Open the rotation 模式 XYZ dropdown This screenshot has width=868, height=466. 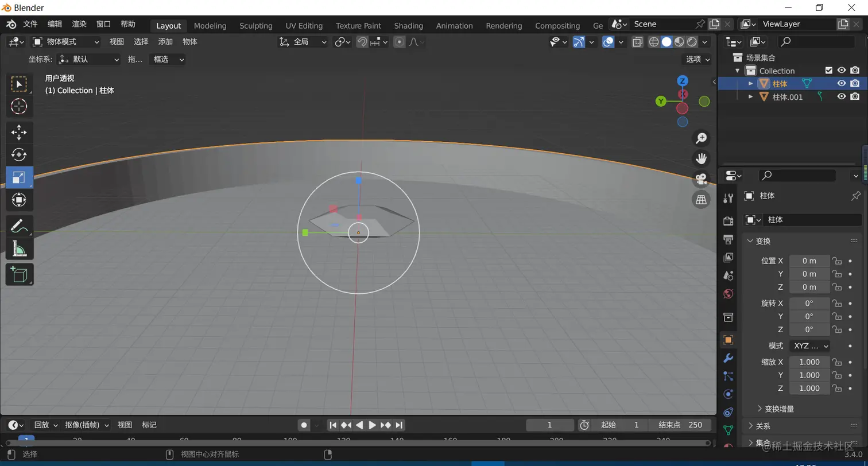810,346
